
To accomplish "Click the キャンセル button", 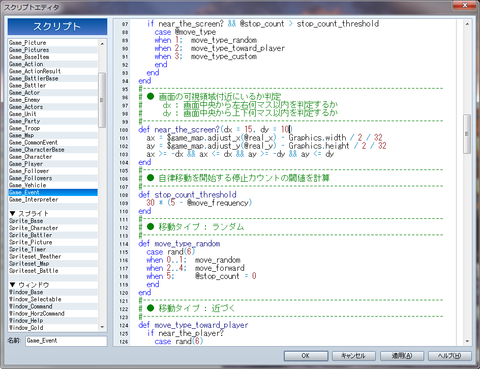I will [354, 356].
